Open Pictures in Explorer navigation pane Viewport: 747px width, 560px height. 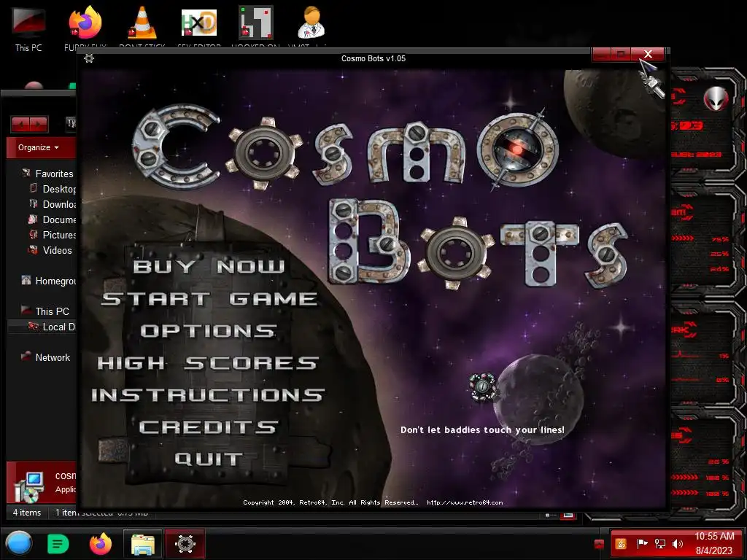(53, 235)
